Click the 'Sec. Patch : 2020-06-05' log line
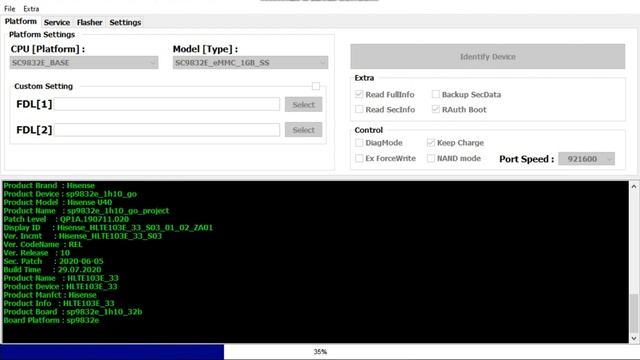The image size is (640, 360). tap(53, 261)
